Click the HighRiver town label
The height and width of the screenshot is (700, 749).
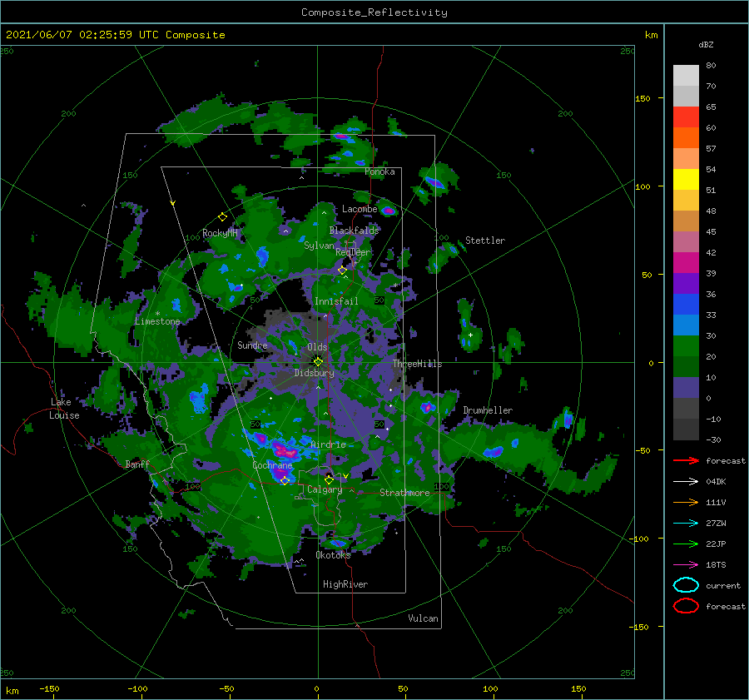click(345, 584)
